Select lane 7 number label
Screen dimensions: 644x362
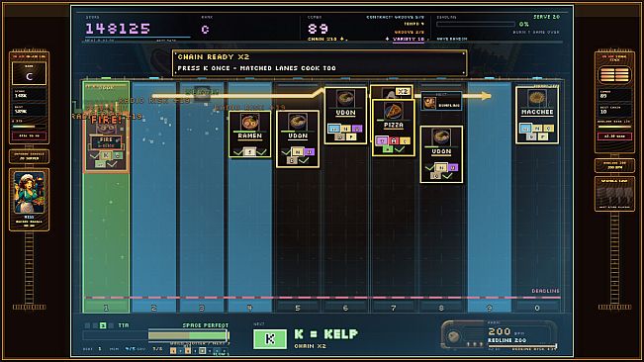394,308
